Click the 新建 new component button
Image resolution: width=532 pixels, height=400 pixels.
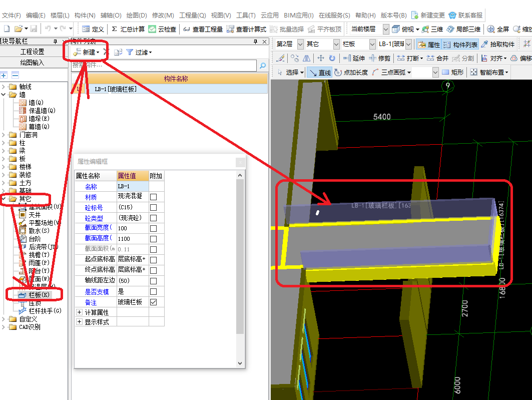point(86,52)
